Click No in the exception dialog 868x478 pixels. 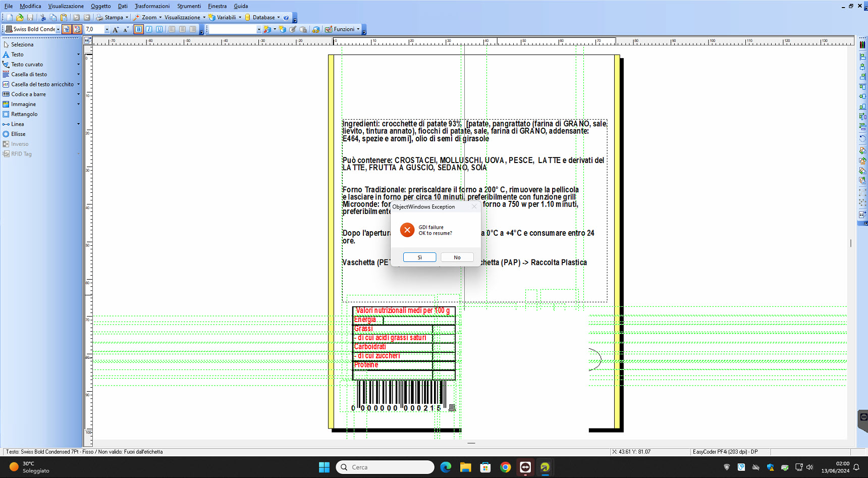tap(457, 257)
